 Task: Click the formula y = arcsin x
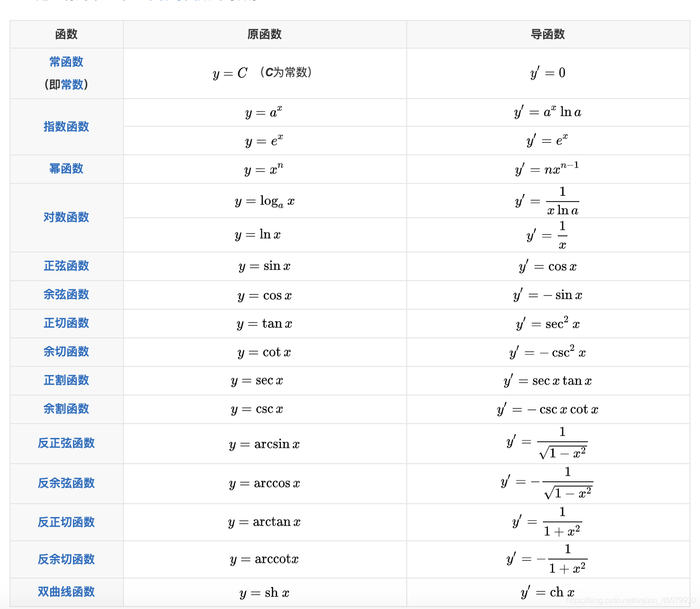pos(265,444)
